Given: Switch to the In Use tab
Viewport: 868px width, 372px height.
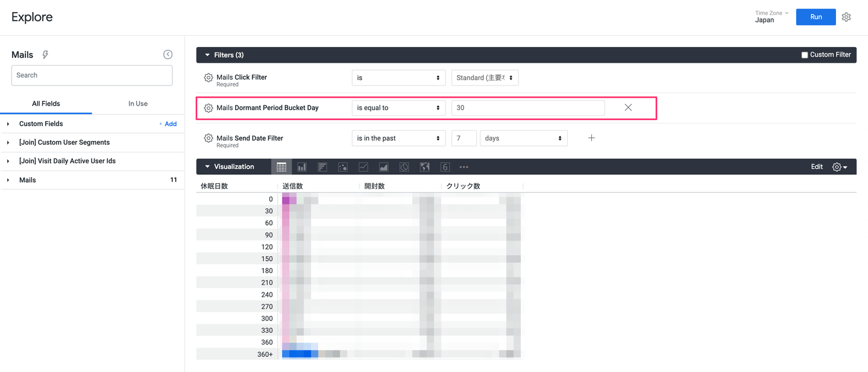Looking at the screenshot, I should coord(138,104).
